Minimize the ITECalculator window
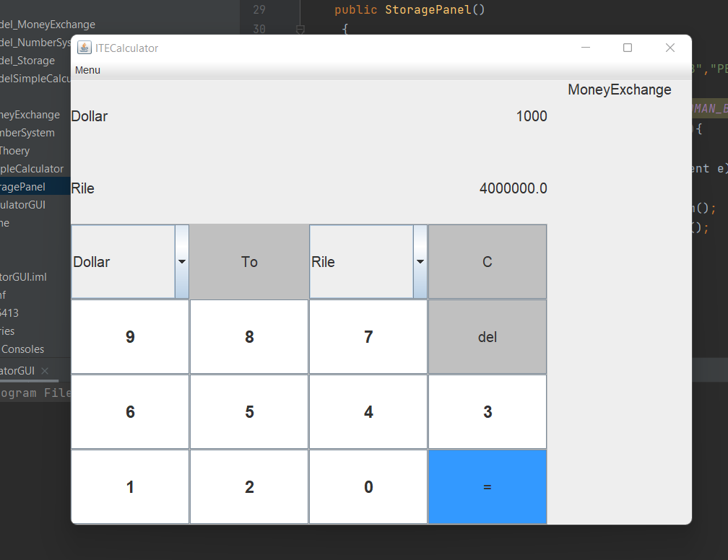Image resolution: width=728 pixels, height=560 pixels. [x=586, y=48]
